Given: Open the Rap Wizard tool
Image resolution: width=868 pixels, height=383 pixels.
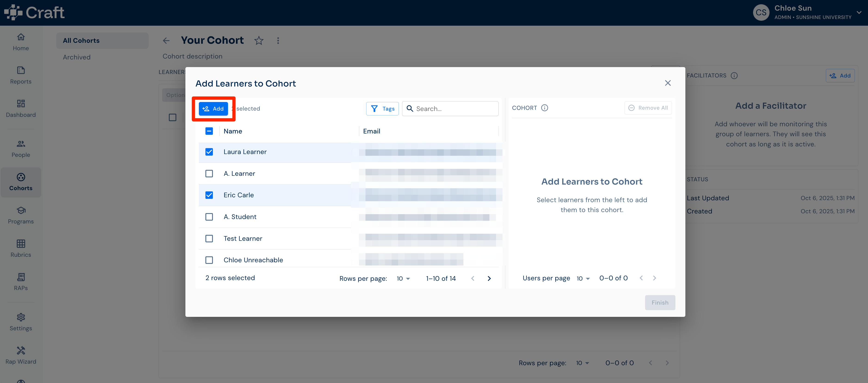Looking at the screenshot, I should (x=21, y=355).
